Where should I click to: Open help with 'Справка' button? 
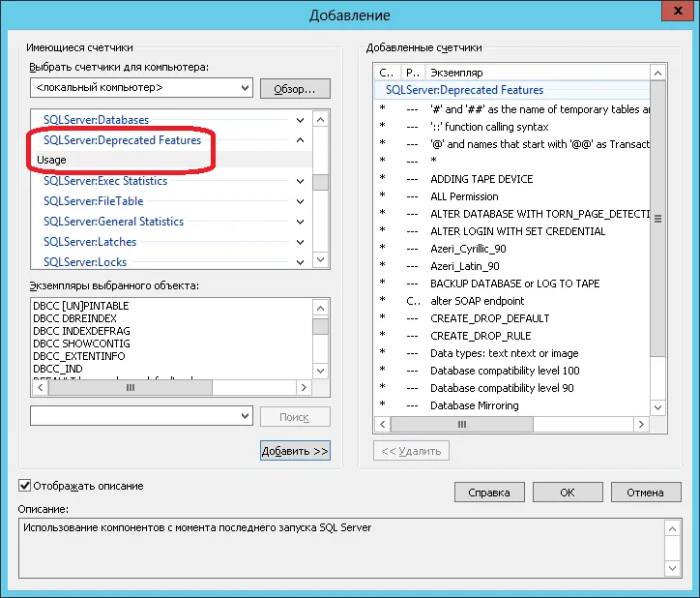pos(489,493)
